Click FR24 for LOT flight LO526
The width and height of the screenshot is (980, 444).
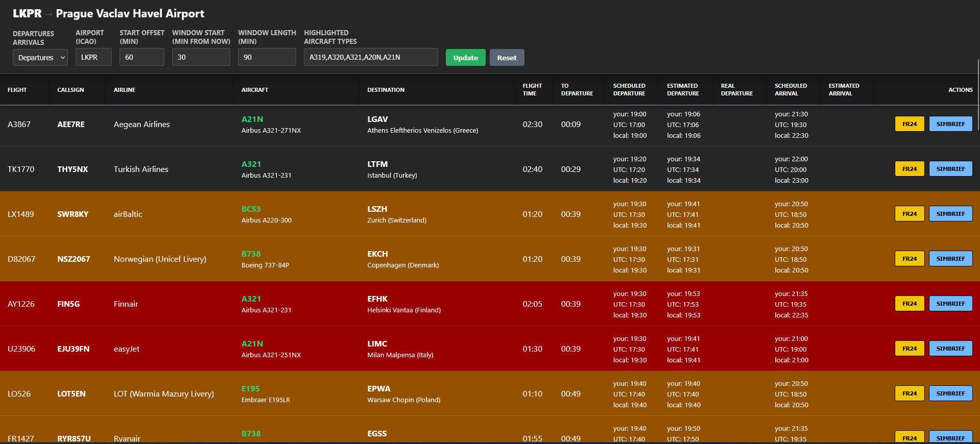(910, 393)
